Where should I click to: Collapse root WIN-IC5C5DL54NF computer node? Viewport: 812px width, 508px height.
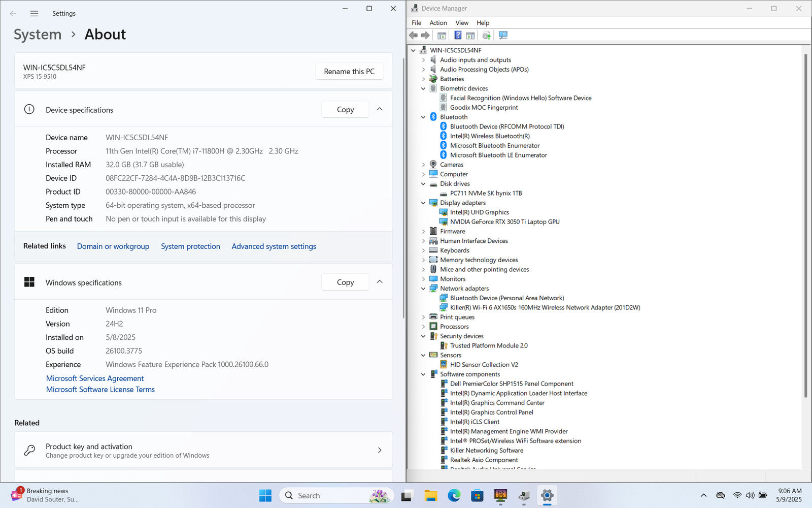coord(413,50)
